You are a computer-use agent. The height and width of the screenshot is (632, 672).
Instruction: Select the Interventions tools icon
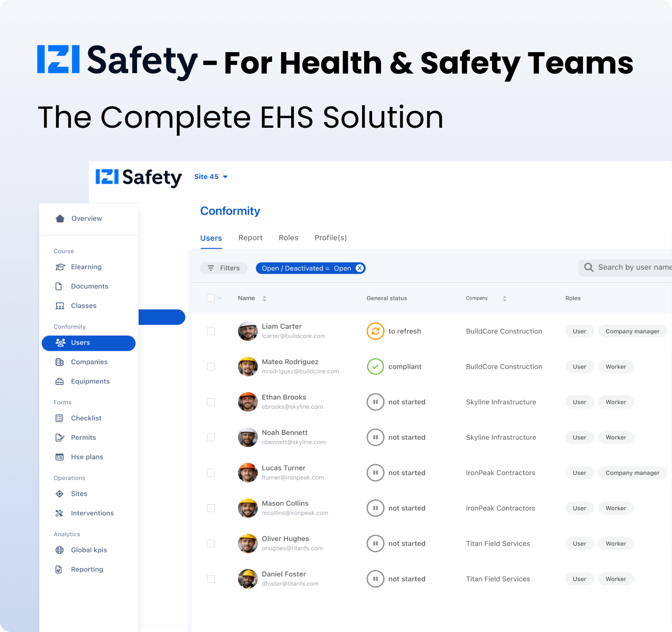[x=59, y=513]
